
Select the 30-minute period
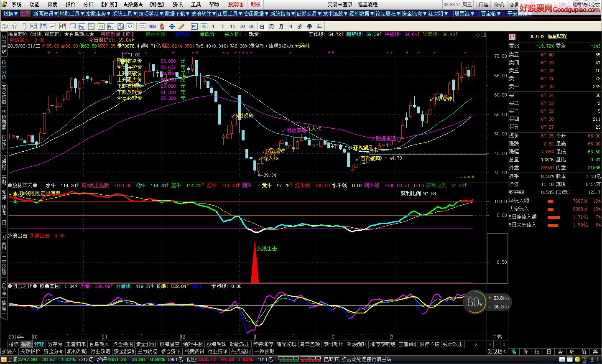[x=242, y=26]
